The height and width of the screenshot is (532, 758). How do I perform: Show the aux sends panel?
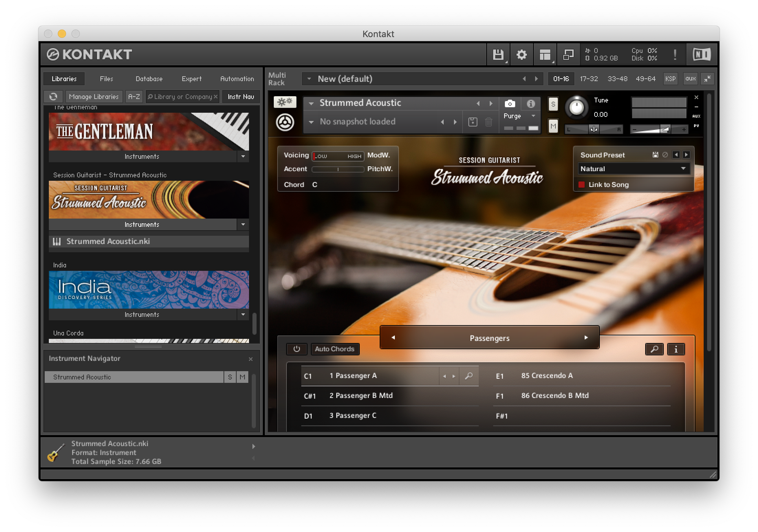(690, 79)
